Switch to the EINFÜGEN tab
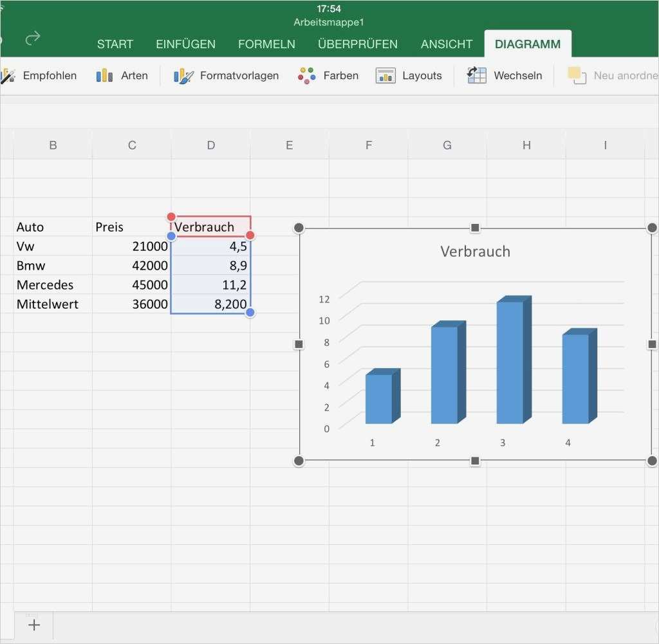The image size is (659, 644). coord(185,44)
